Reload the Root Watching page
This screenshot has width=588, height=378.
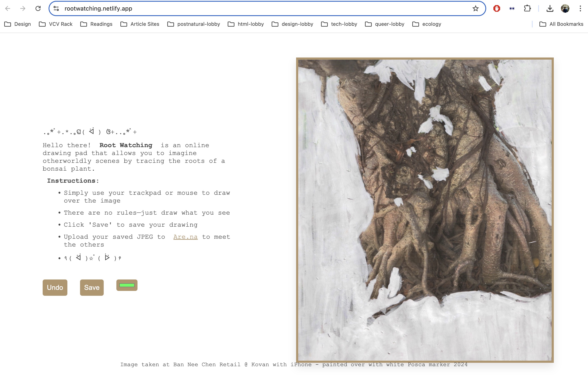(x=38, y=9)
